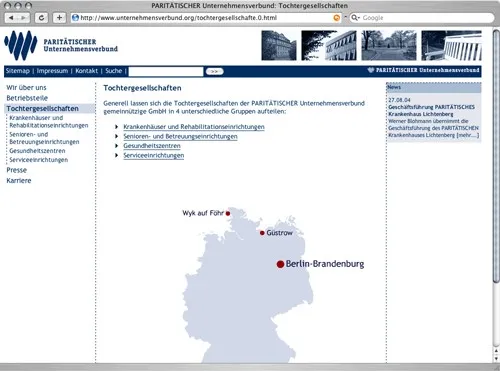
Task: Open Wir über uns in sidebar
Action: pos(26,87)
